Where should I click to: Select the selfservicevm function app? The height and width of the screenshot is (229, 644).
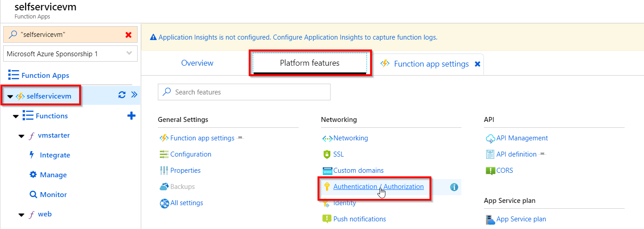coord(49,96)
